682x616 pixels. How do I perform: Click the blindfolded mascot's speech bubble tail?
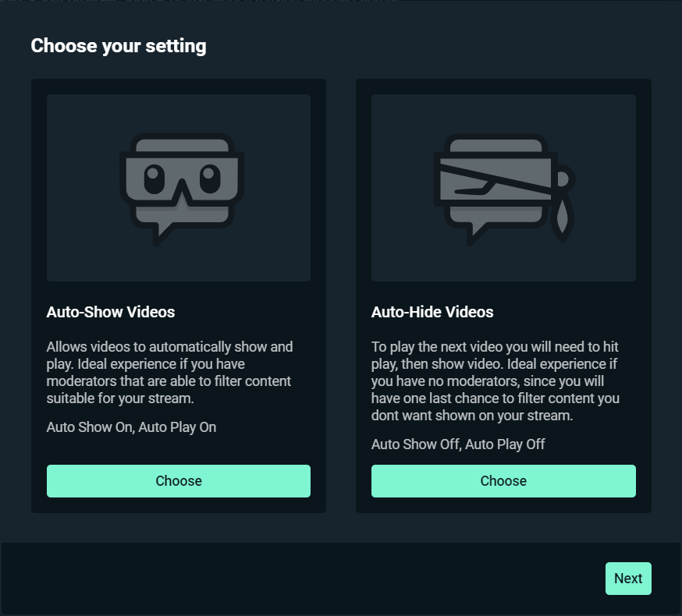(x=476, y=232)
